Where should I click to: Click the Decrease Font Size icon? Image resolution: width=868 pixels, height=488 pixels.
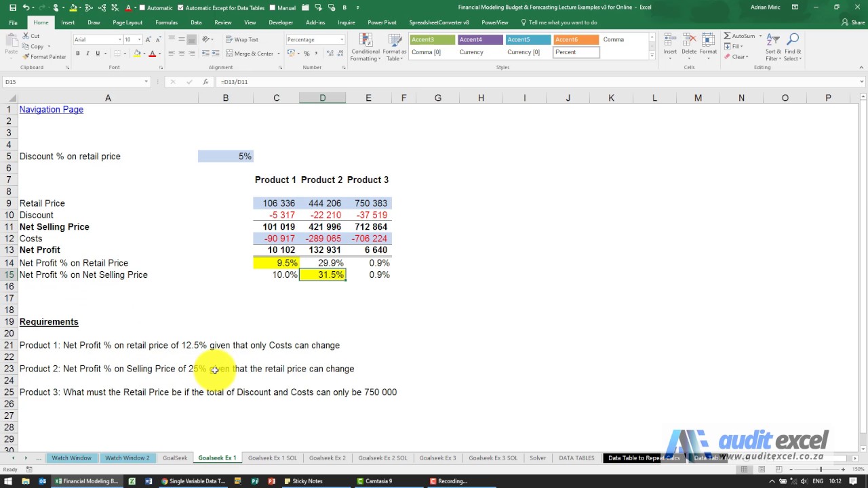(x=159, y=39)
